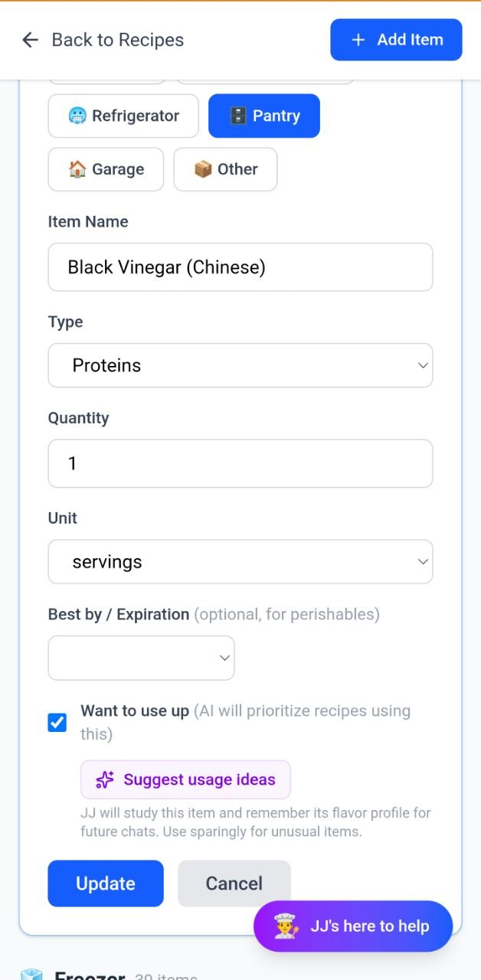Click the garage house icon

pyautogui.click(x=77, y=169)
